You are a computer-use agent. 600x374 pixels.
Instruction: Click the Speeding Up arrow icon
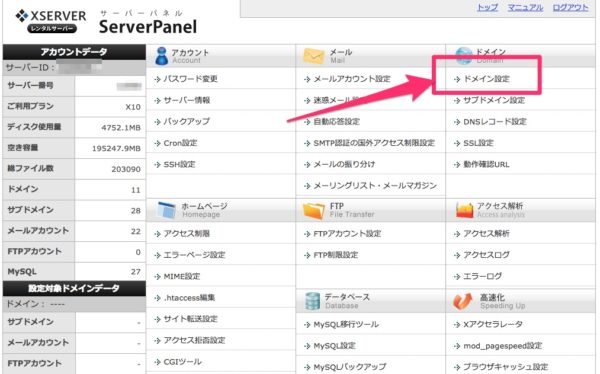pyautogui.click(x=463, y=301)
